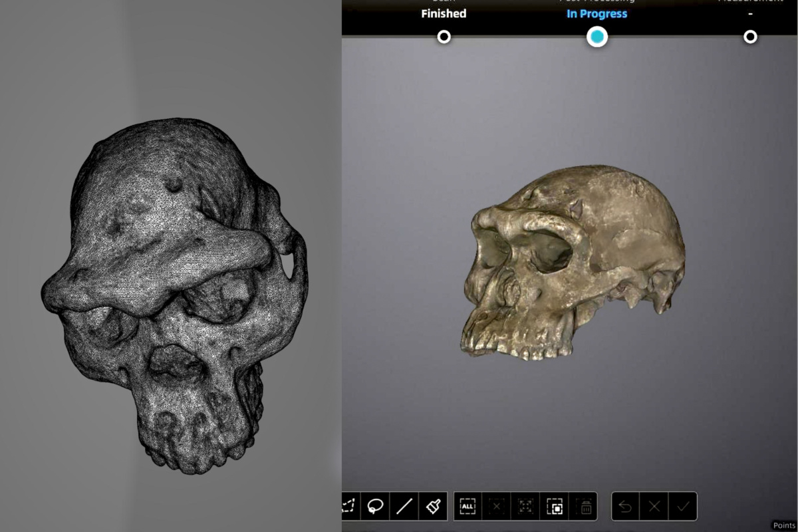The height and width of the screenshot is (532, 798).
Task: Click the Points label in corner
Action: (x=784, y=525)
